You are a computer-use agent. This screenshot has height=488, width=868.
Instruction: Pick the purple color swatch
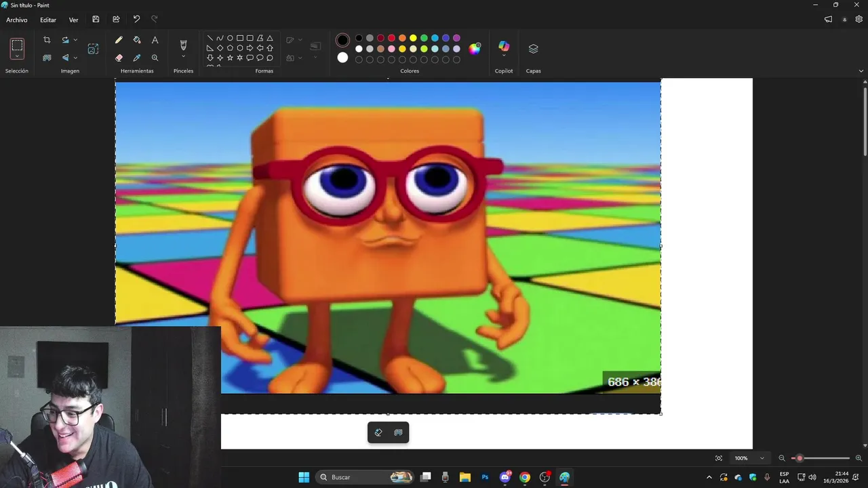[456, 38]
